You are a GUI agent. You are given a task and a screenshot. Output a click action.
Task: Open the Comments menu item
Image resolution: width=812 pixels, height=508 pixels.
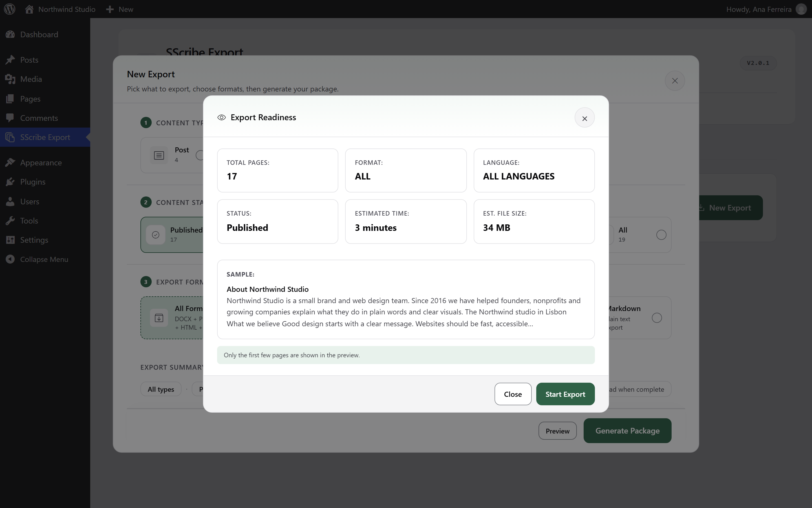[x=45, y=118]
